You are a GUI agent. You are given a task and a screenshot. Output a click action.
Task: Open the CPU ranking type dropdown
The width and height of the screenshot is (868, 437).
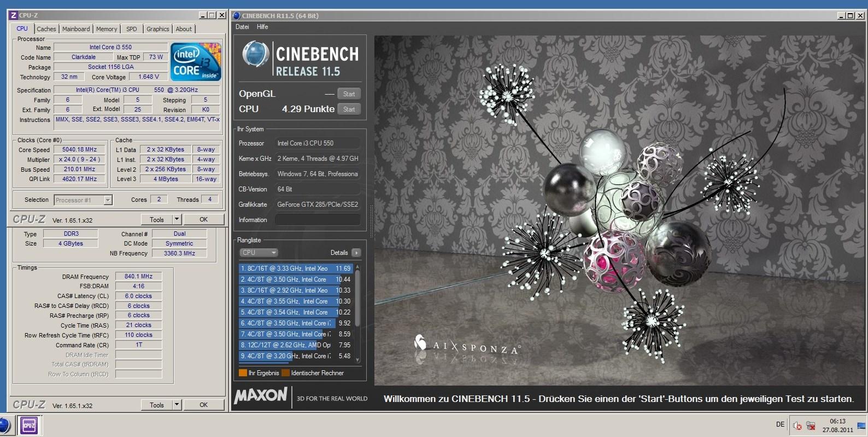[x=259, y=253]
